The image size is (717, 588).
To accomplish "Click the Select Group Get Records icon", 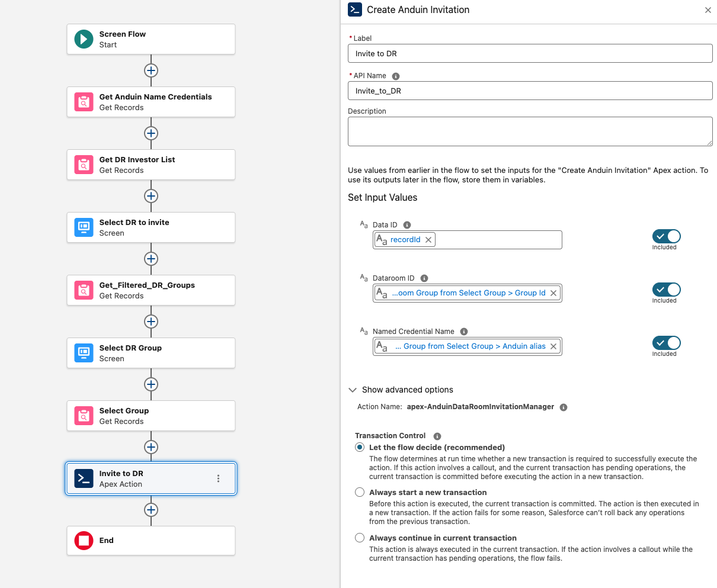I will click(84, 416).
